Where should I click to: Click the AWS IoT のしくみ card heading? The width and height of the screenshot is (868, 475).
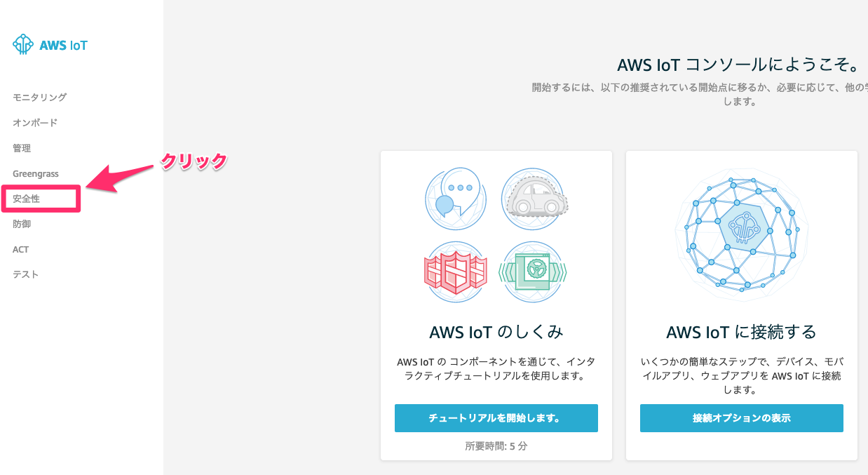coord(496,331)
